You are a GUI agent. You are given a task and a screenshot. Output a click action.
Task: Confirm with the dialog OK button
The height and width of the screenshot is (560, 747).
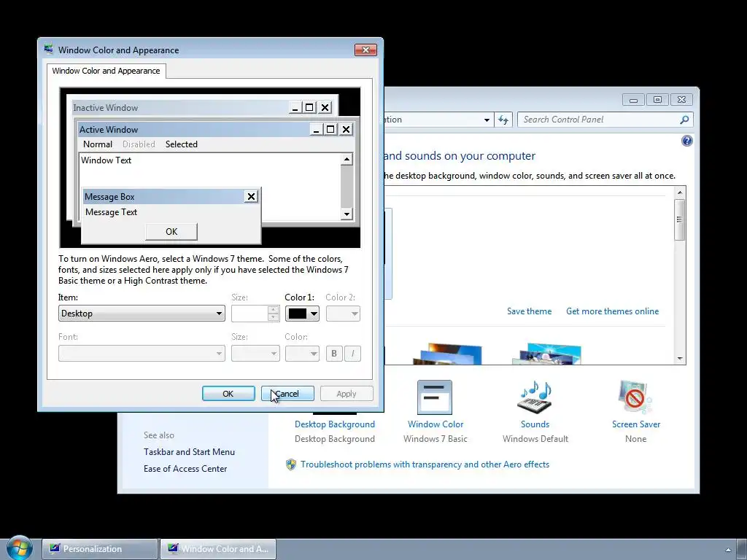click(x=228, y=393)
